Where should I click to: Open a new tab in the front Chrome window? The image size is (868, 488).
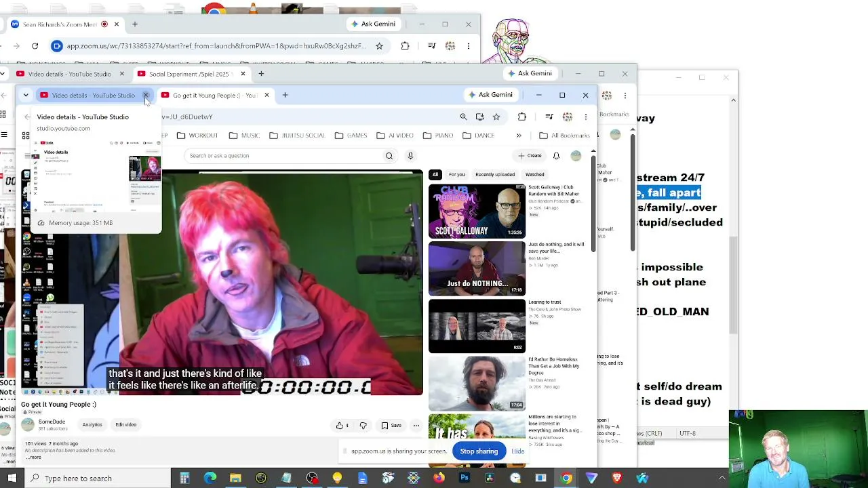[285, 95]
